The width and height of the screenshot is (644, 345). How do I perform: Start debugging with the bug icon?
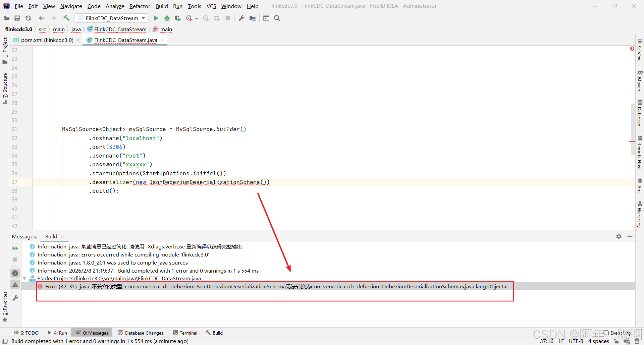pyautogui.click(x=167, y=18)
